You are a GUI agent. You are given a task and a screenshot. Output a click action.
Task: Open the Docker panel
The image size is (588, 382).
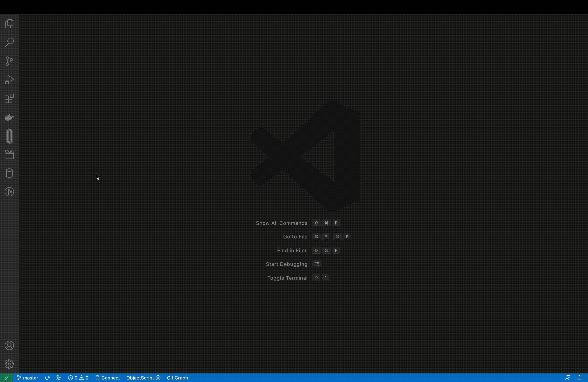pyautogui.click(x=9, y=117)
